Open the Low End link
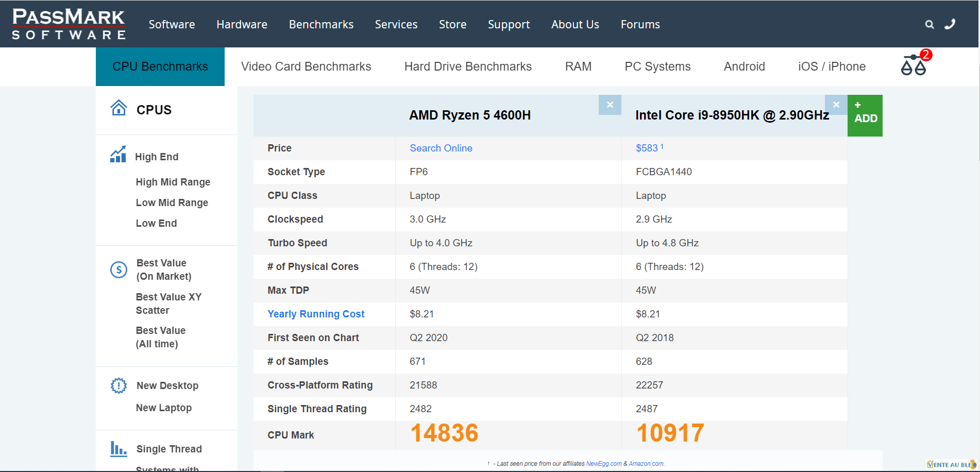This screenshot has width=980, height=472. [156, 223]
